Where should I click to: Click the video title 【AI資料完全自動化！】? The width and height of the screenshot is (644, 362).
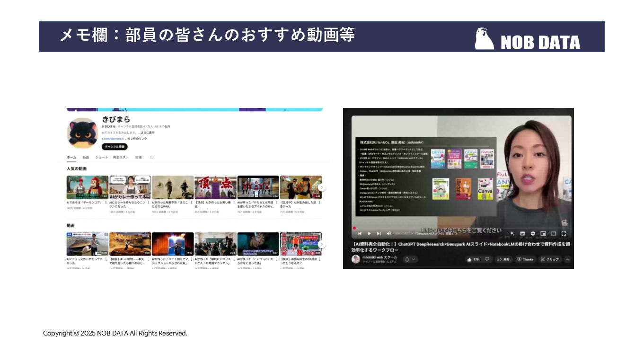[461, 247]
